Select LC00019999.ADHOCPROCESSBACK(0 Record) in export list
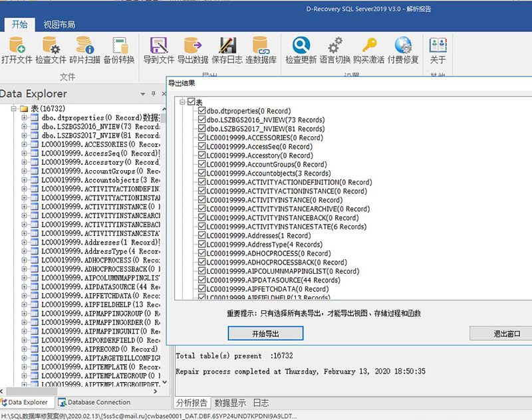 (277, 262)
